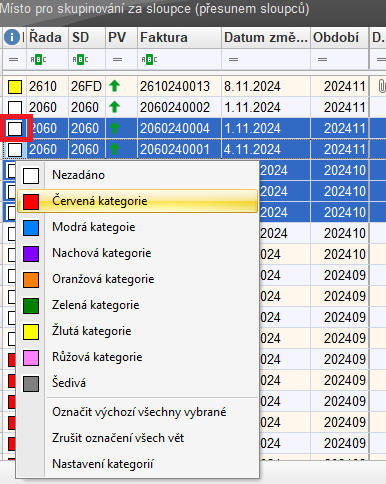Screen dimensions: 386x484
Task: Click the white Nezadáno swatch
Action: coord(31,176)
